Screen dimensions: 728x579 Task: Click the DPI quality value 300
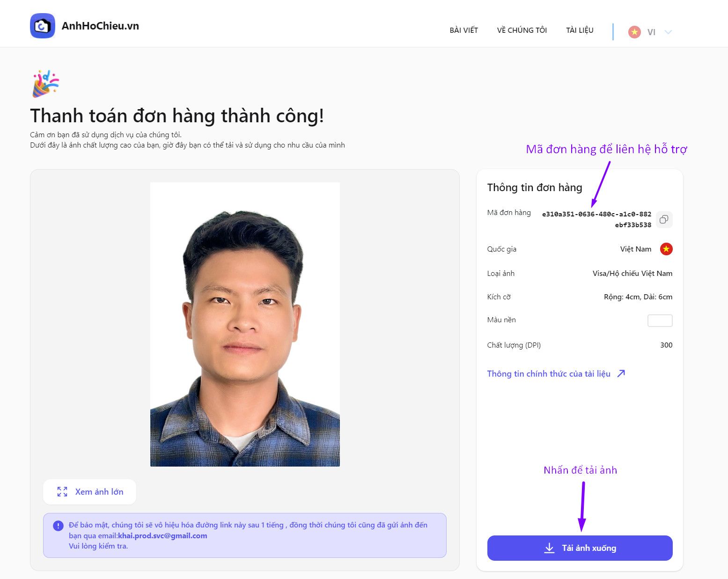click(666, 345)
